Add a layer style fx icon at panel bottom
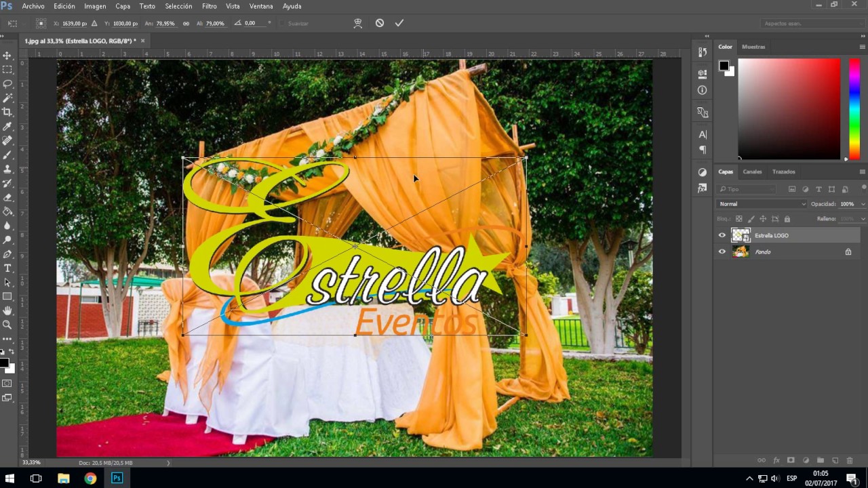 [776, 461]
